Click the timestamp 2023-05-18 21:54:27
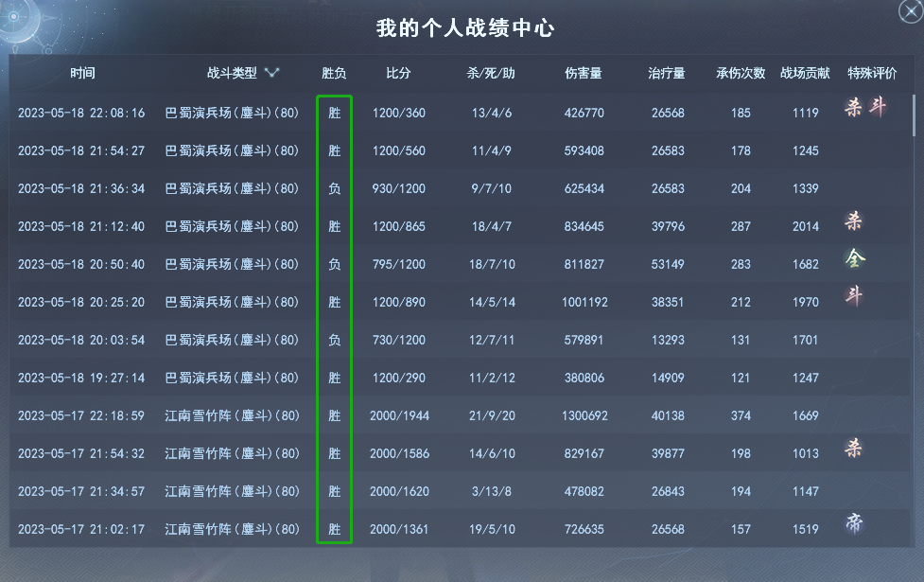Image resolution: width=924 pixels, height=582 pixels. pyautogui.click(x=81, y=150)
